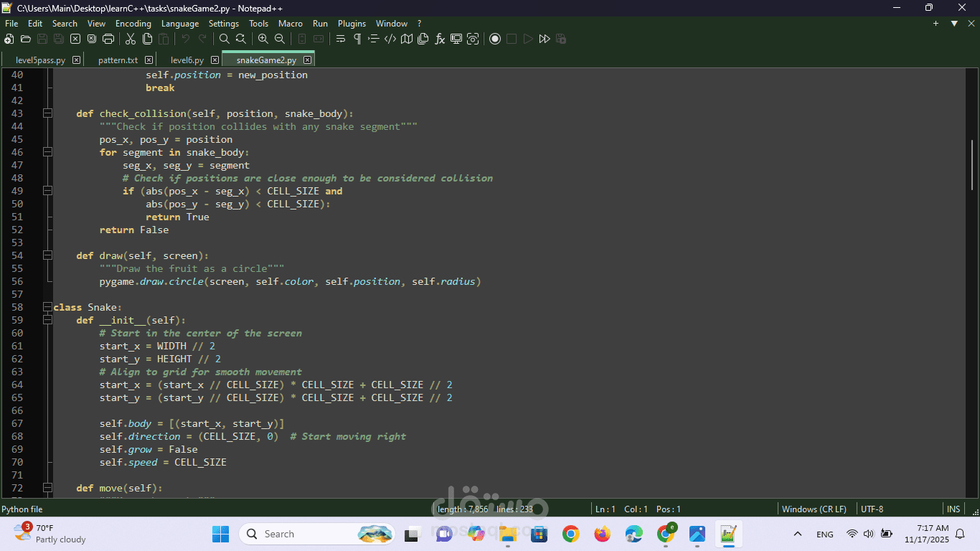This screenshot has width=980, height=551.
Task: Click the Cut scissors icon
Action: pyautogui.click(x=131, y=39)
